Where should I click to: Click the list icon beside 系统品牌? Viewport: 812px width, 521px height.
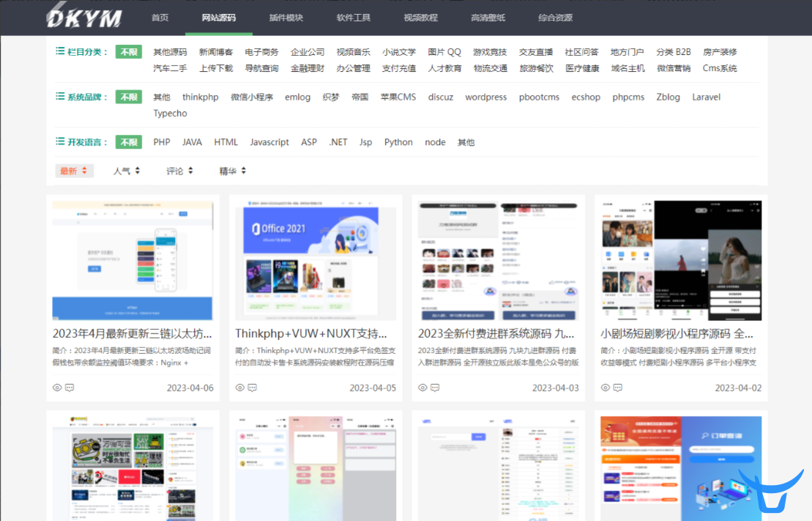(x=60, y=97)
